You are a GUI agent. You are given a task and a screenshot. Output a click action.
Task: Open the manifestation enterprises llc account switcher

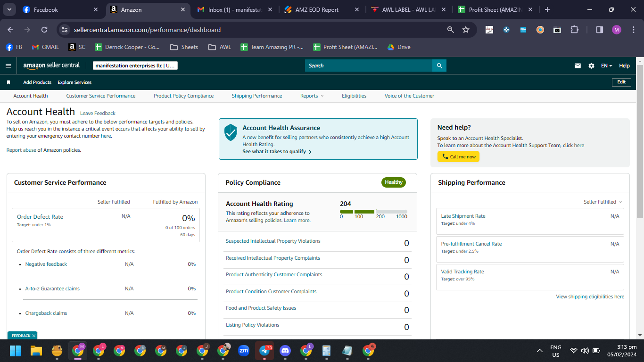point(135,66)
